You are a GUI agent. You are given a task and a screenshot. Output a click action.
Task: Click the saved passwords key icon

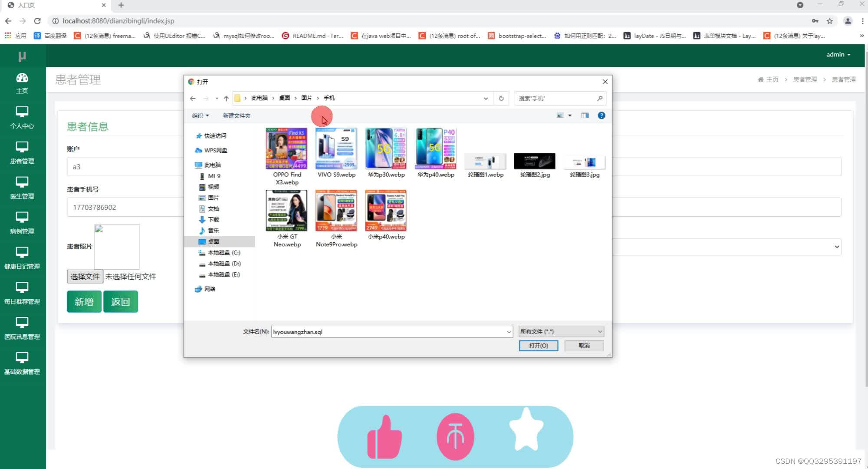point(815,21)
